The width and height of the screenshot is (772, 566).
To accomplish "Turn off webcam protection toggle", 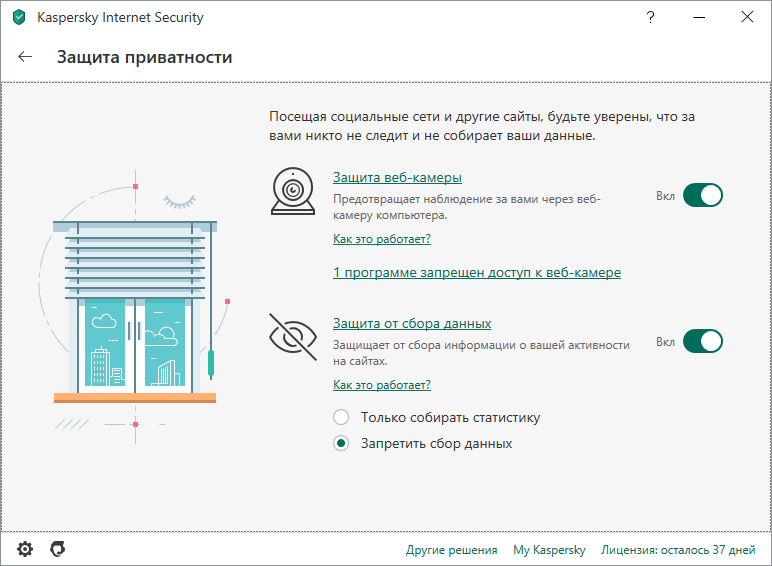I will (x=703, y=195).
